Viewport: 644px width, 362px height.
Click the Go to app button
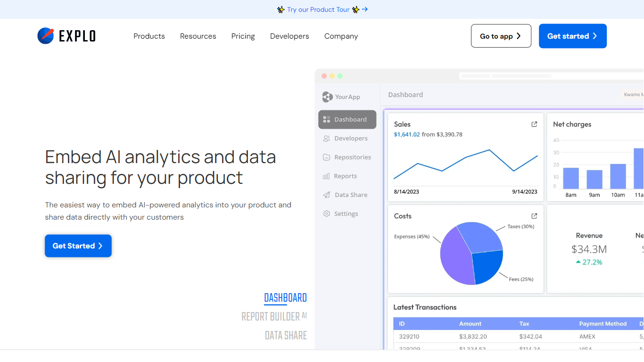501,36
